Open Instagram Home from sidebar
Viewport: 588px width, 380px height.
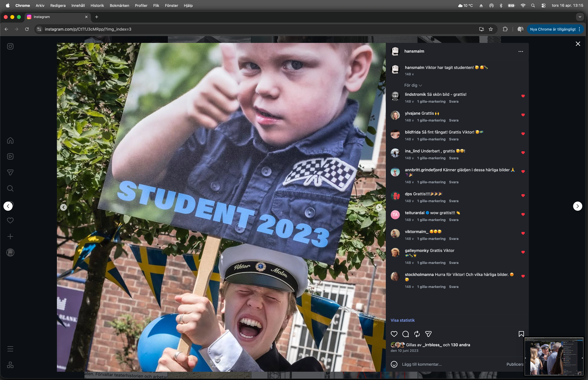click(10, 140)
